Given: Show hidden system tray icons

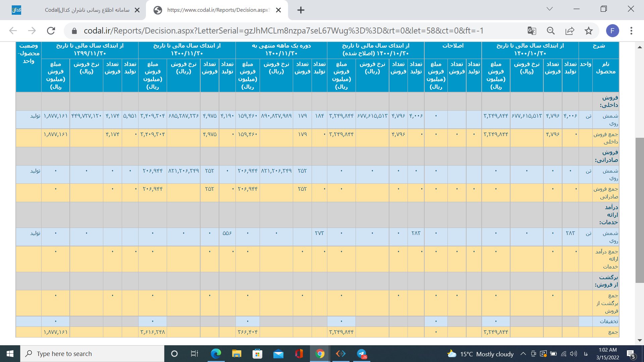Looking at the screenshot, I should tap(523, 354).
